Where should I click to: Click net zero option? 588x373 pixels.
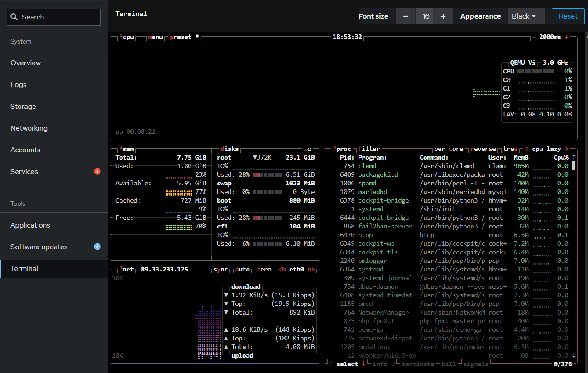264,270
